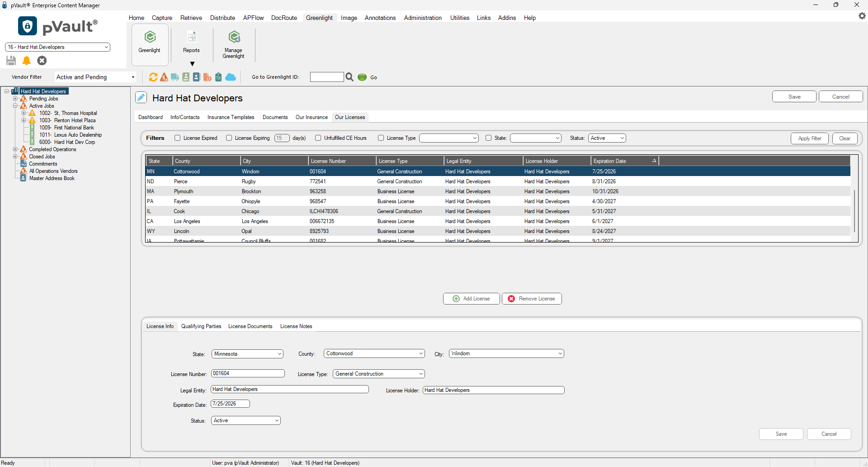Click the construction worker toolbar icon
The width and height of the screenshot is (868, 467).
point(164,77)
